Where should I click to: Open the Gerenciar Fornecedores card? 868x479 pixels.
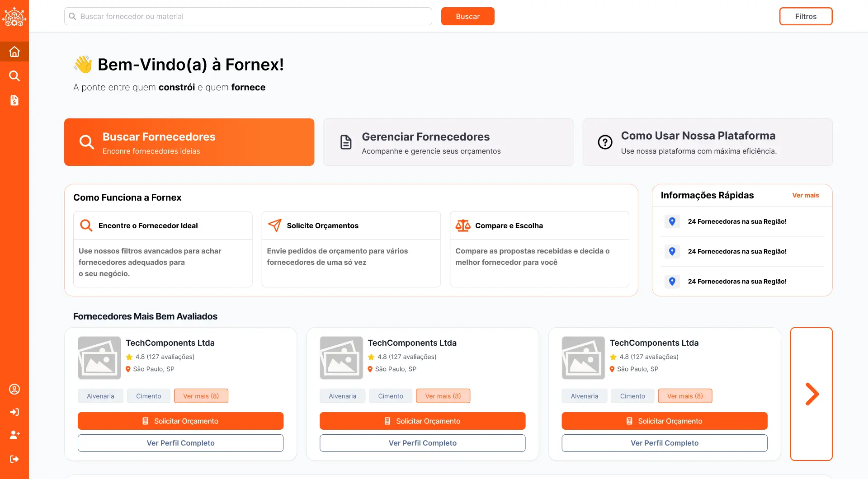448,142
